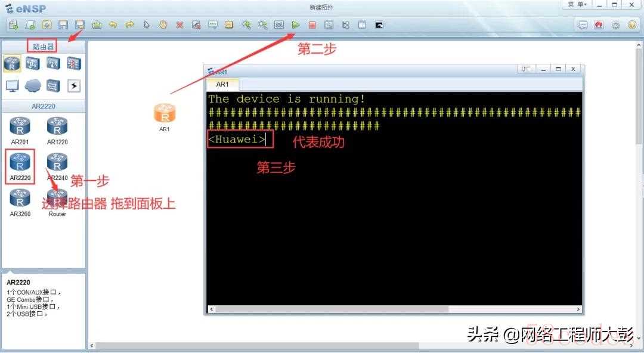Stop devices using the red stop icon
This screenshot has height=353, width=644.
[312, 25]
